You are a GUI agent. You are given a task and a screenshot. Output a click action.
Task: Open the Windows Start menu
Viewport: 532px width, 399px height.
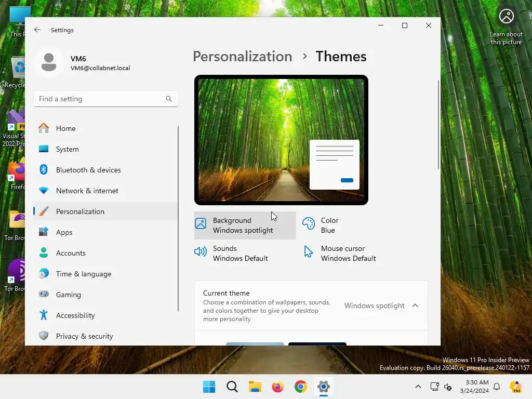click(209, 387)
